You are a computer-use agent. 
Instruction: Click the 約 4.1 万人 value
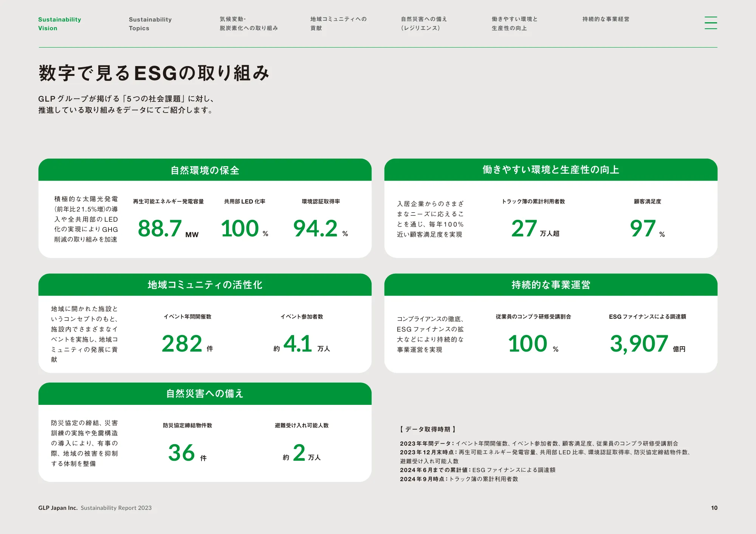(302, 344)
